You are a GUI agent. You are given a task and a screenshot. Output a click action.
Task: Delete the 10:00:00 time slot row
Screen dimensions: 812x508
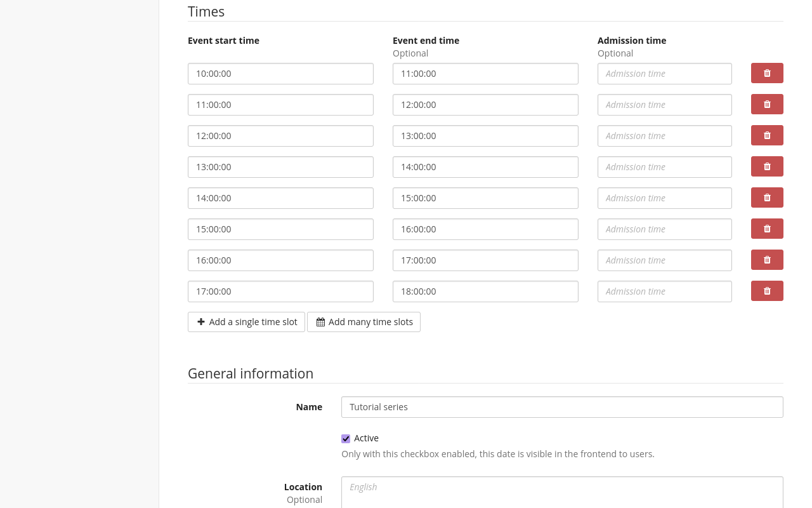click(x=767, y=73)
